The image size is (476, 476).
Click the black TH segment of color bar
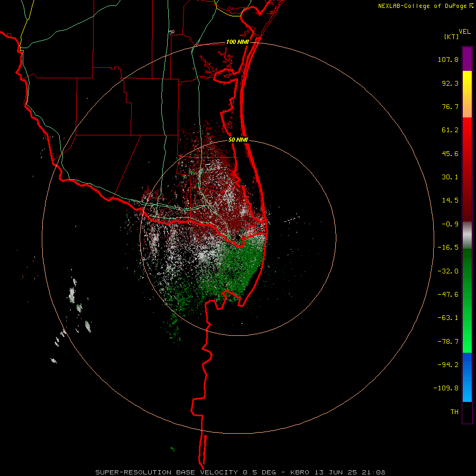[467, 413]
